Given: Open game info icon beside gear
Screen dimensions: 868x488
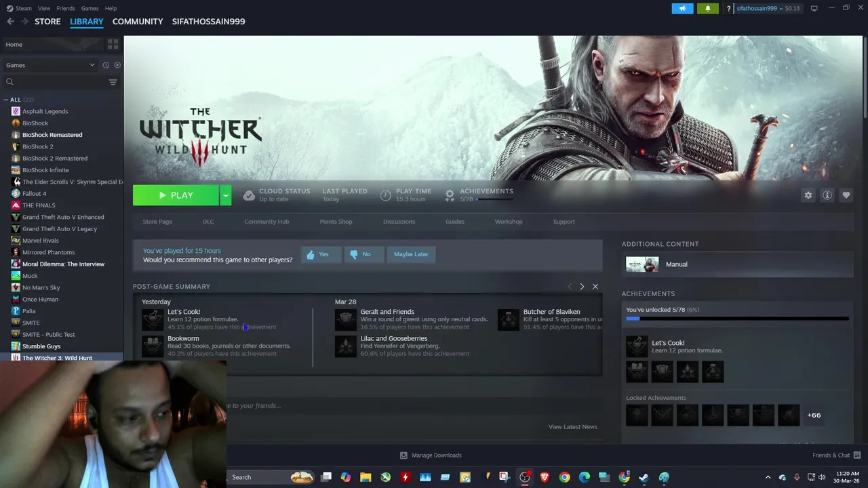Looking at the screenshot, I should (827, 195).
